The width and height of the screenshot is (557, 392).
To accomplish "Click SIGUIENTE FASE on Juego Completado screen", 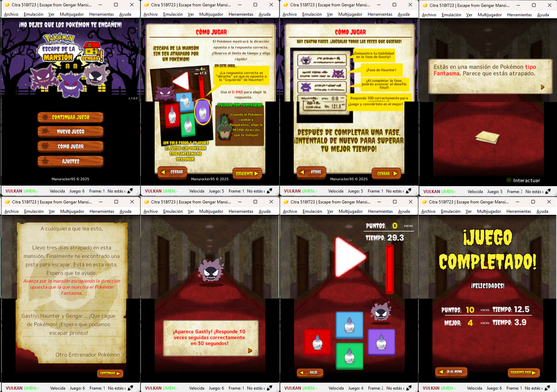I will tap(524, 373).
